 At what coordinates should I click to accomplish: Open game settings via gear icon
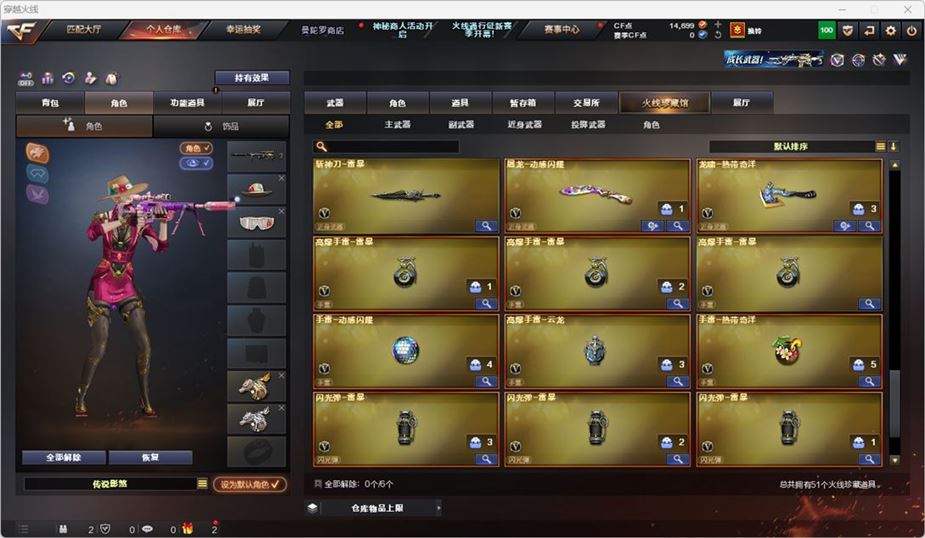890,31
